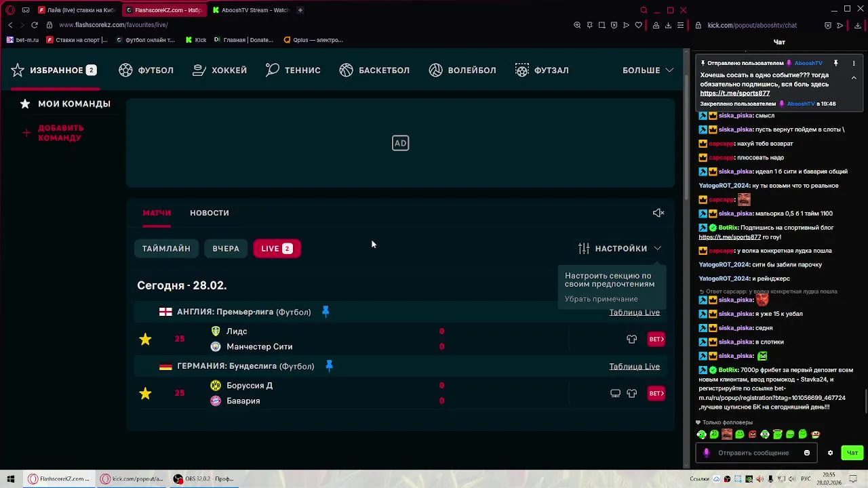Open the Хоккей sport section
Viewport: 868px width, 488px height.
pos(219,70)
